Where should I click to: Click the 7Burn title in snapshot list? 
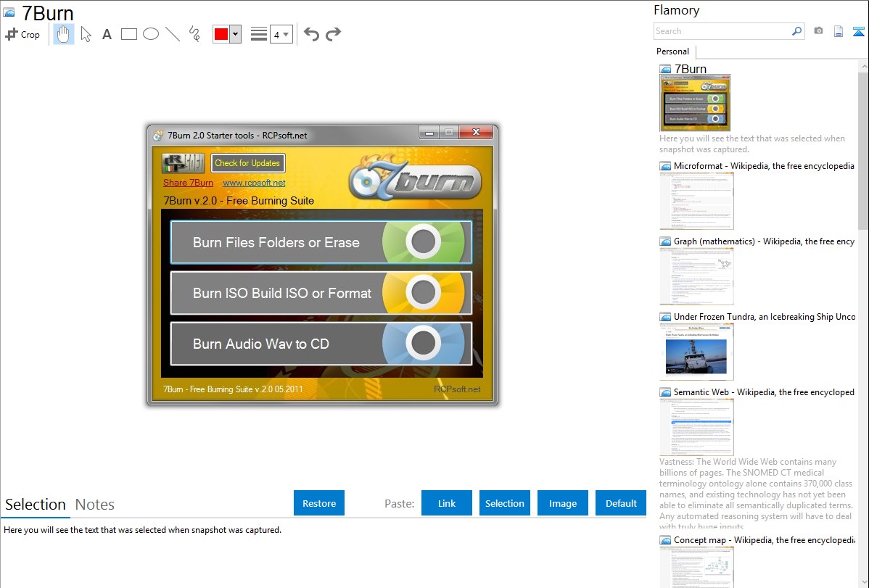[691, 69]
